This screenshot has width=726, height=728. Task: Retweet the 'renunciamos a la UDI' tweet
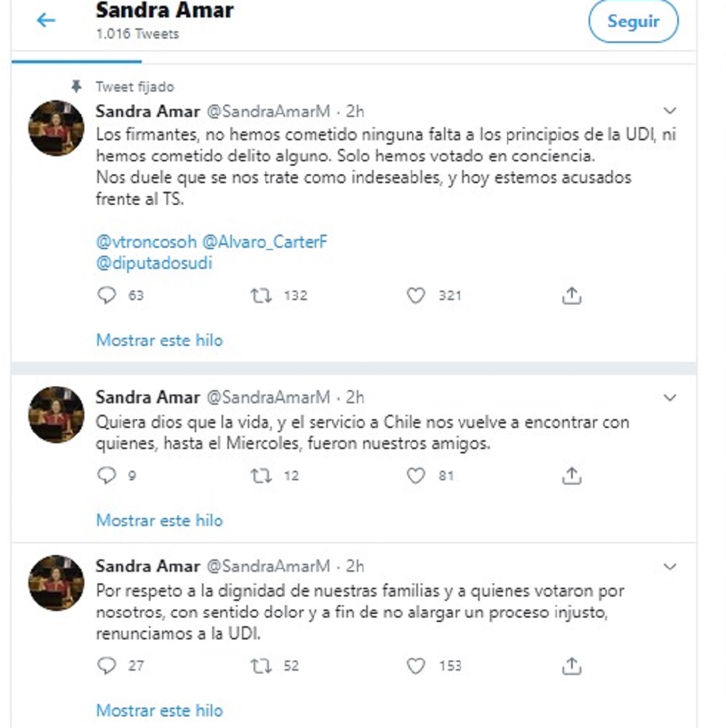pyautogui.click(x=261, y=666)
